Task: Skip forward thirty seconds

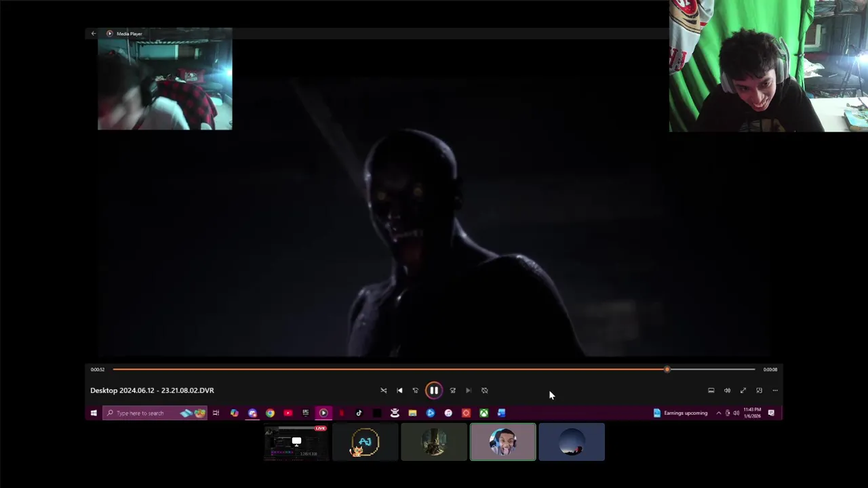Action: pos(452,390)
